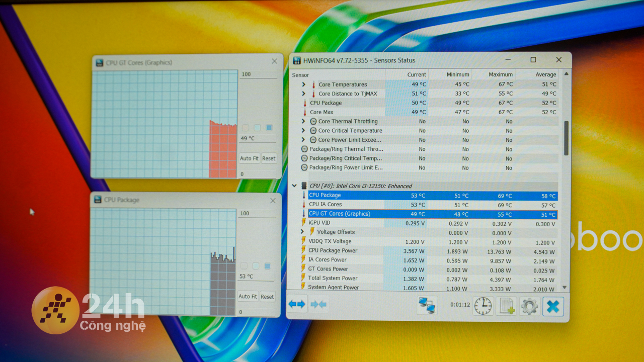Click the sensor list vertical scrollbar thumb
644x362 pixels.
tap(566, 138)
